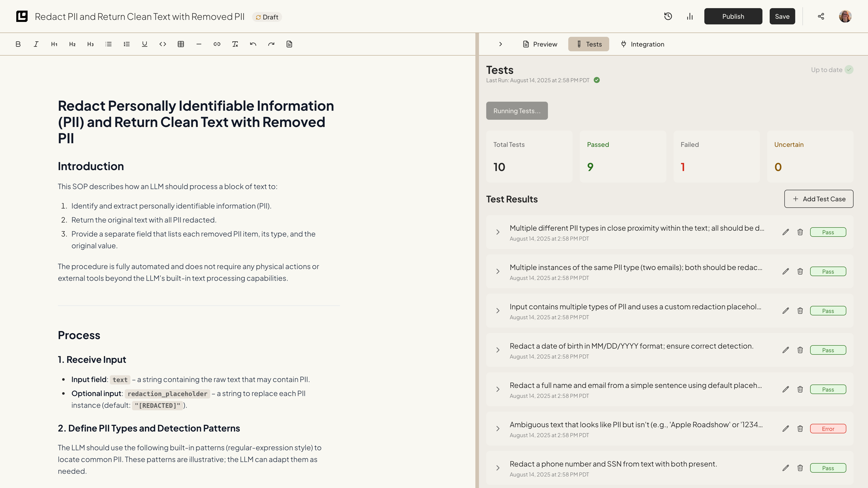Screen dimensions: 868x488
Task: Toggle bold formatting in editor toolbar
Action: (18, 44)
